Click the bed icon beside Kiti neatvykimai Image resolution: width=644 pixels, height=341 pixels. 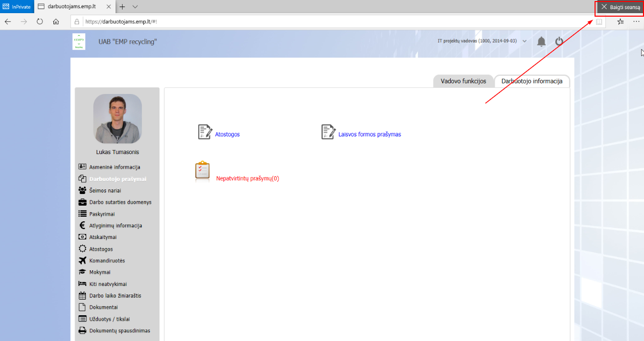pos(82,283)
